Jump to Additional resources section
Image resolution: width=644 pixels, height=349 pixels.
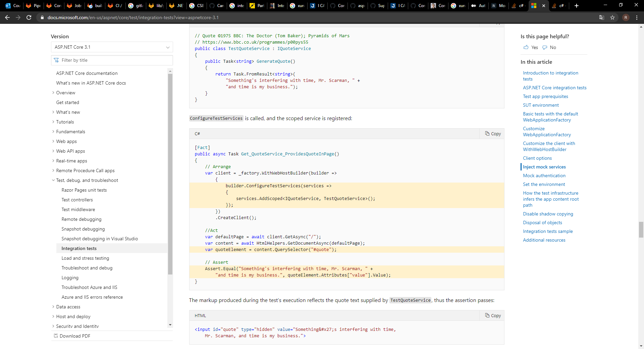[x=544, y=240]
